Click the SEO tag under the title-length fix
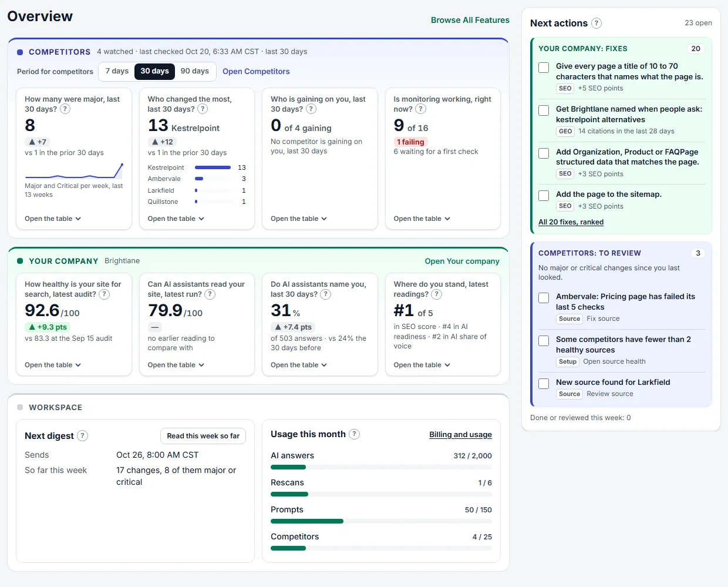This screenshot has width=728, height=587. click(565, 88)
